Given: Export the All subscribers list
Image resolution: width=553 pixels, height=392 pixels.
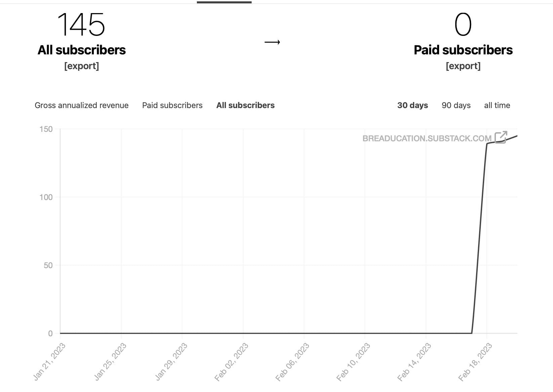Looking at the screenshot, I should pos(82,66).
